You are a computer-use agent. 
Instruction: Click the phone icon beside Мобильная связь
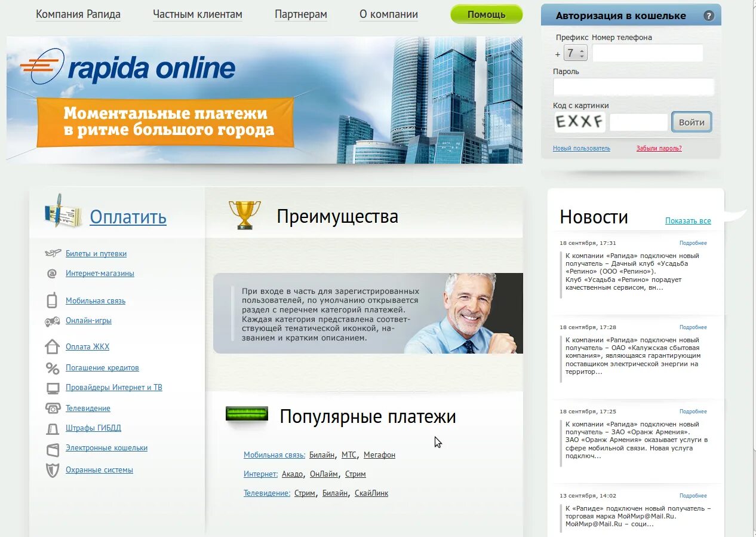[52, 300]
